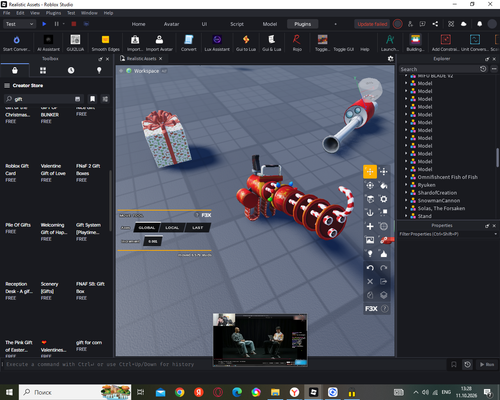
Task: Open the Toolbox Inventory grid tab
Action: click(43, 70)
